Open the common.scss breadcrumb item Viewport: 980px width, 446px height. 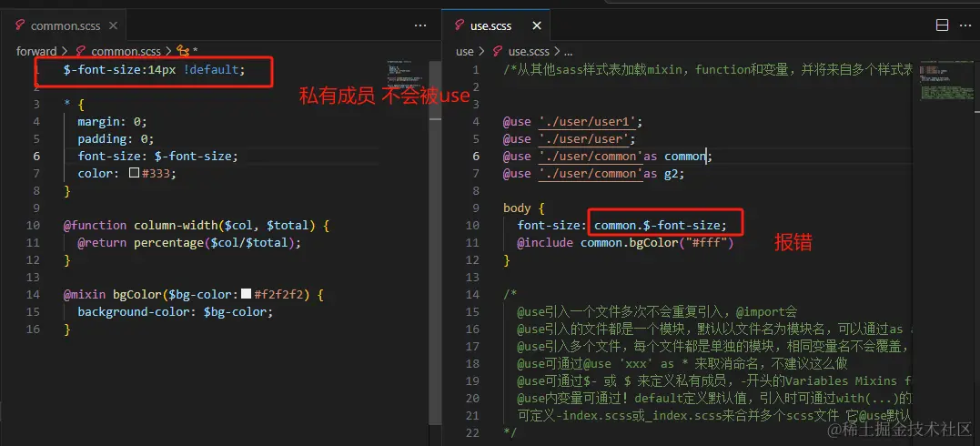tap(126, 51)
